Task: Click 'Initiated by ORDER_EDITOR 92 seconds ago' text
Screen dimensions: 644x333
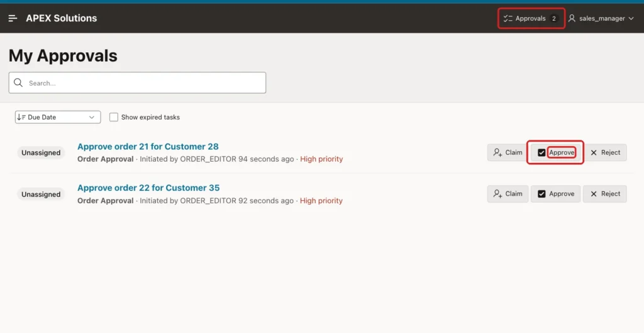Action: (x=217, y=201)
